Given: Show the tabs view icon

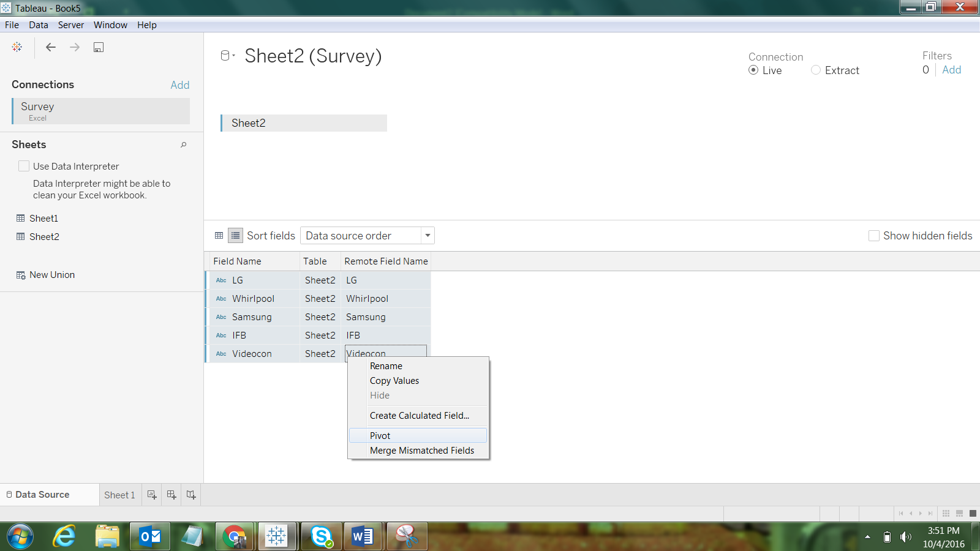Looking at the screenshot, I should pyautogui.click(x=973, y=513).
